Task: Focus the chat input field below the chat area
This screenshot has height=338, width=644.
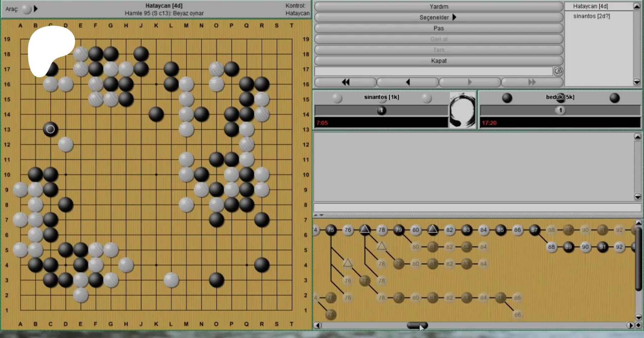Action: (477, 208)
